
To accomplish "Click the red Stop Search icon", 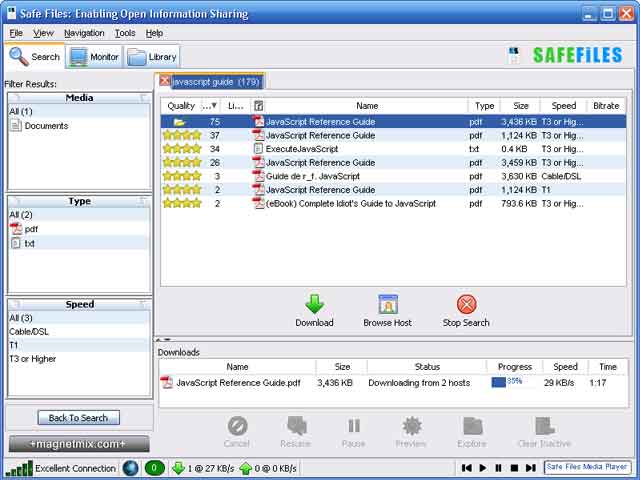I will point(467,304).
